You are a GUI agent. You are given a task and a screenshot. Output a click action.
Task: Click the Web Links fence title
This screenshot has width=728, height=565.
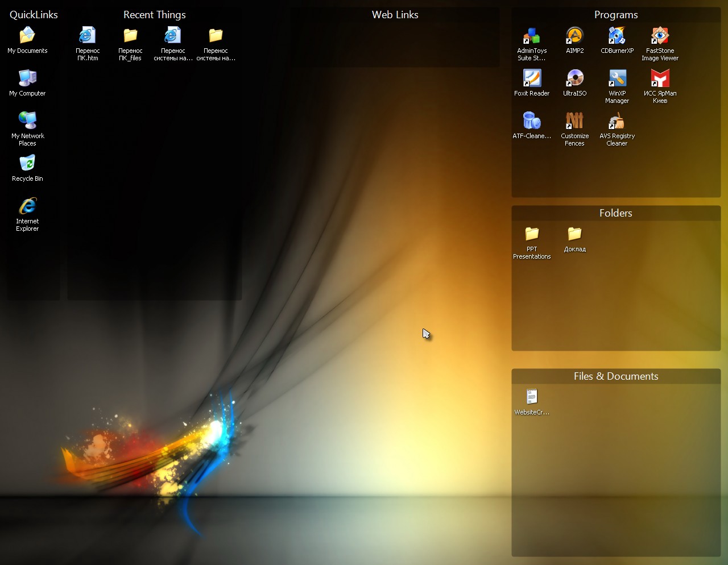pyautogui.click(x=395, y=15)
